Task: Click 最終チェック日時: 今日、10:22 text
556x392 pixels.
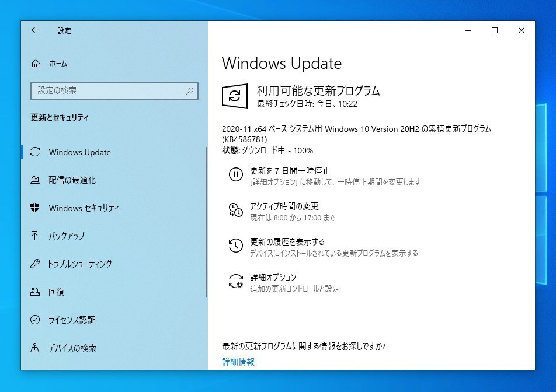Action: 307,104
